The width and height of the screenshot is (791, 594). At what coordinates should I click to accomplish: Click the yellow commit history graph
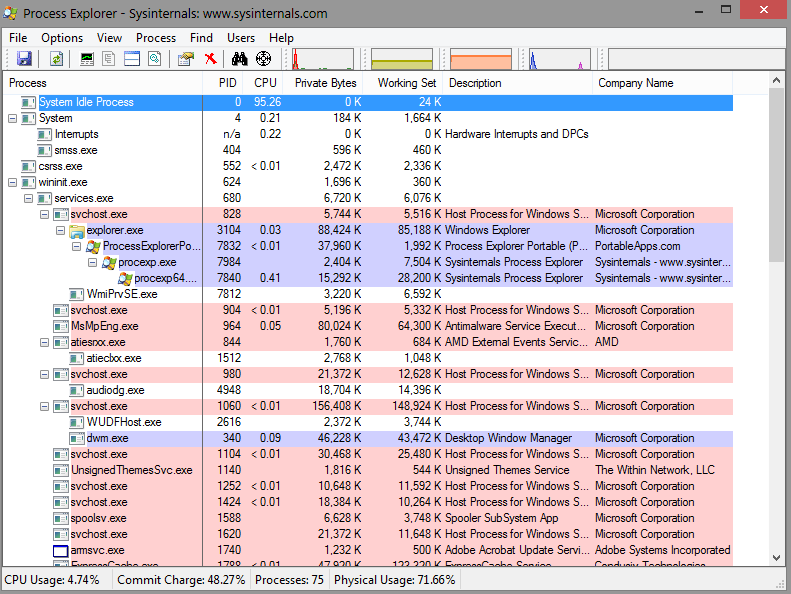[x=402, y=59]
